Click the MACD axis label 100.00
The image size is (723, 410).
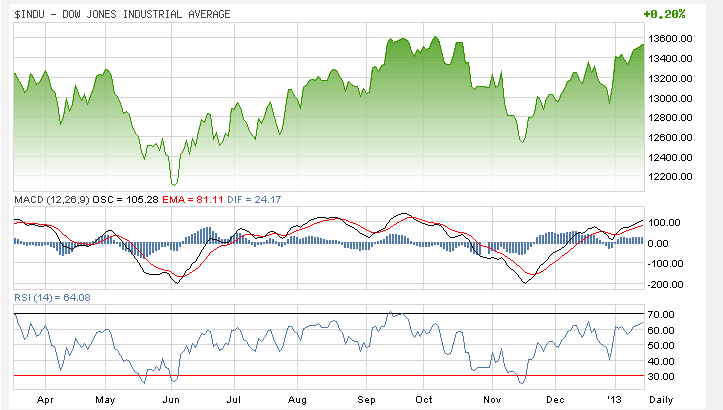click(664, 223)
